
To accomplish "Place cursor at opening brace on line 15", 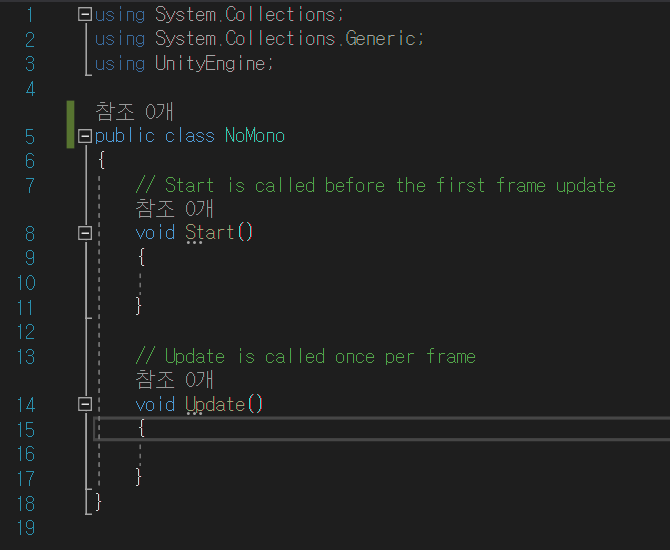I will (141, 428).
